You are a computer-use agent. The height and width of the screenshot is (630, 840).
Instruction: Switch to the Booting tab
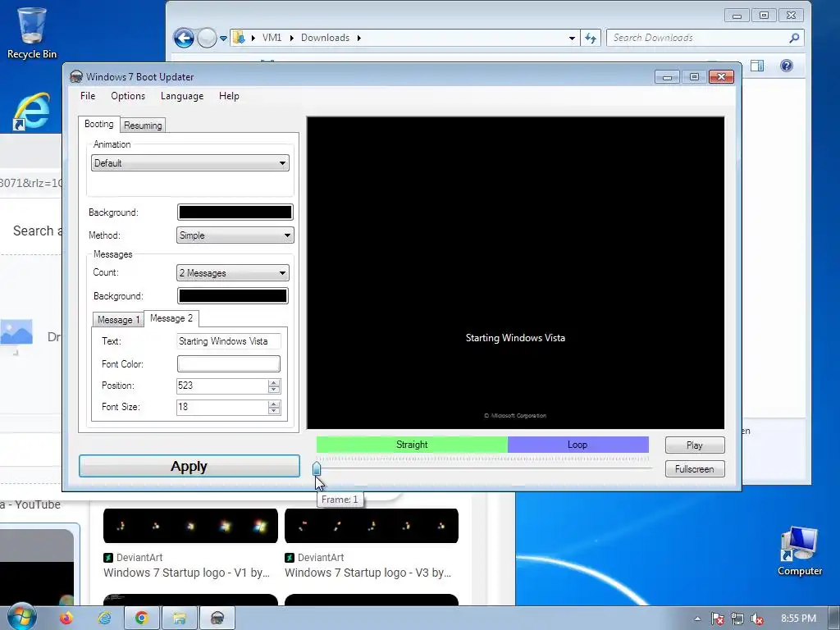click(99, 124)
